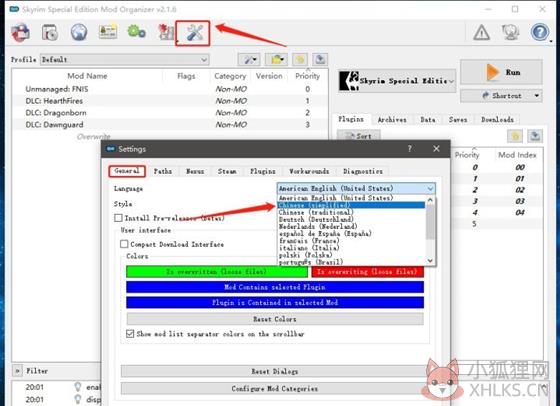Enable Install Pre-releases (Betas) checkbox
This screenshot has width=560, height=406.
(118, 218)
